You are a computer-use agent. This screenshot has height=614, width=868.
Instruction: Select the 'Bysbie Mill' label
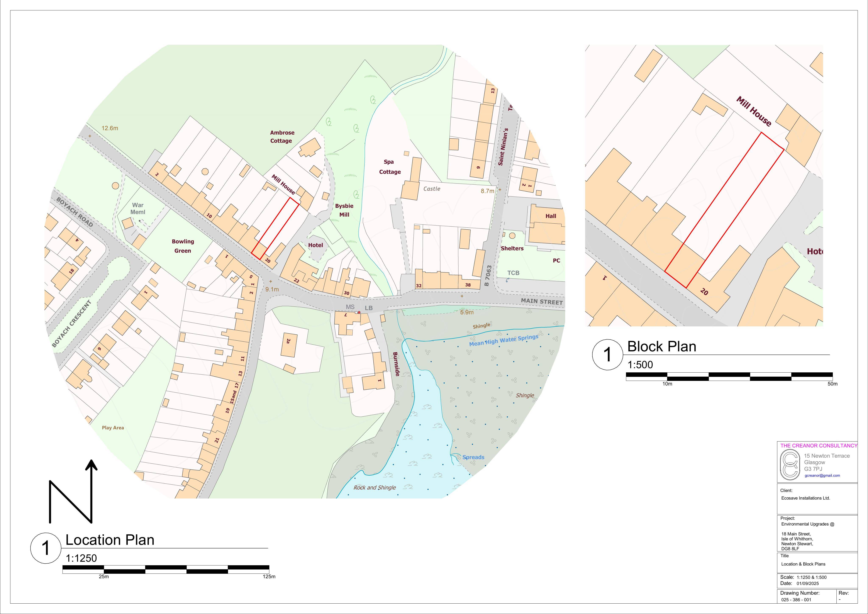[344, 210]
